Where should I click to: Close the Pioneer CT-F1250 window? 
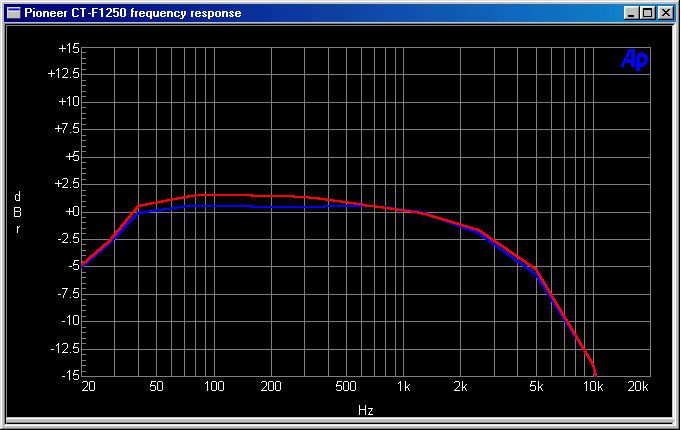[x=665, y=13]
